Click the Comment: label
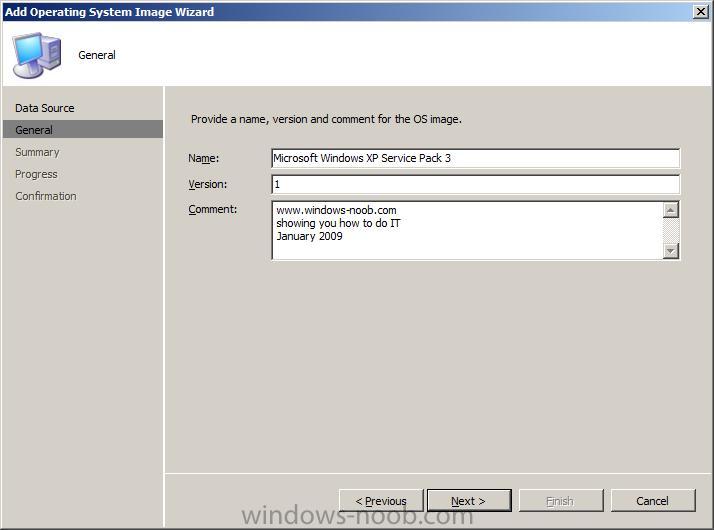The image size is (714, 530). 213,209
